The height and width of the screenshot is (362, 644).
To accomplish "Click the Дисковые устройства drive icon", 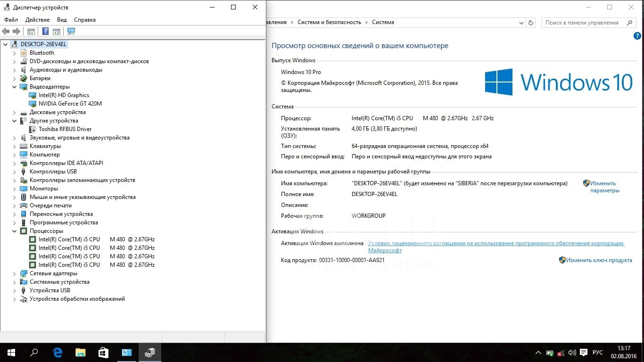I will tap(24, 112).
